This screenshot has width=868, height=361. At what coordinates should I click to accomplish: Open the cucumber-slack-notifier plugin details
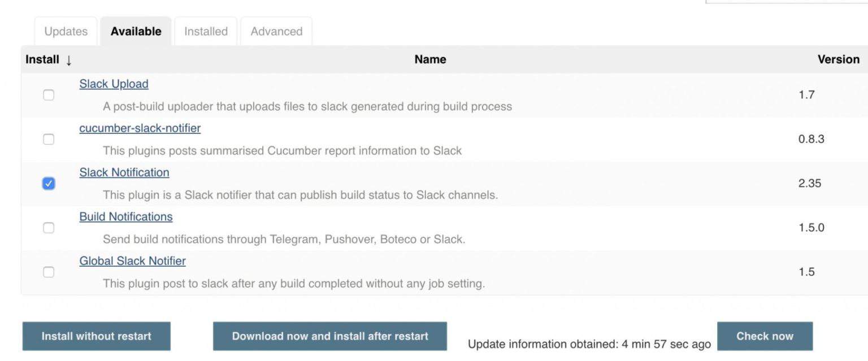tap(140, 128)
